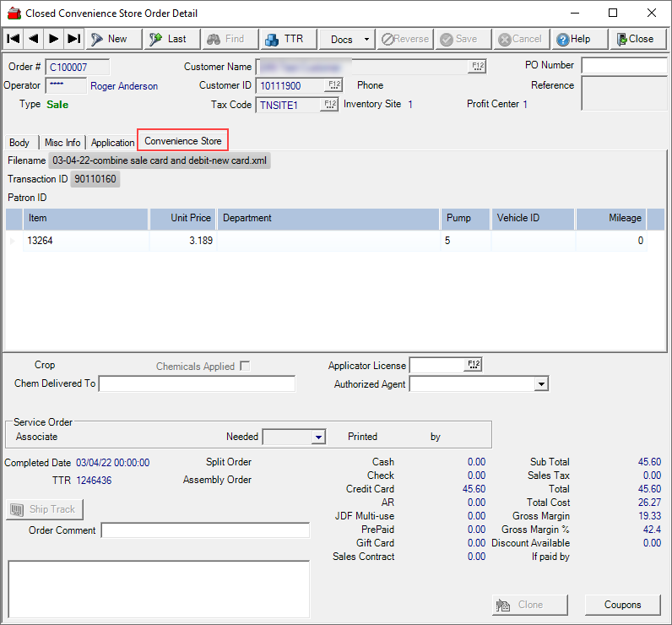672x625 pixels.
Task: Jump to the last record arrow
Action: pos(73,39)
